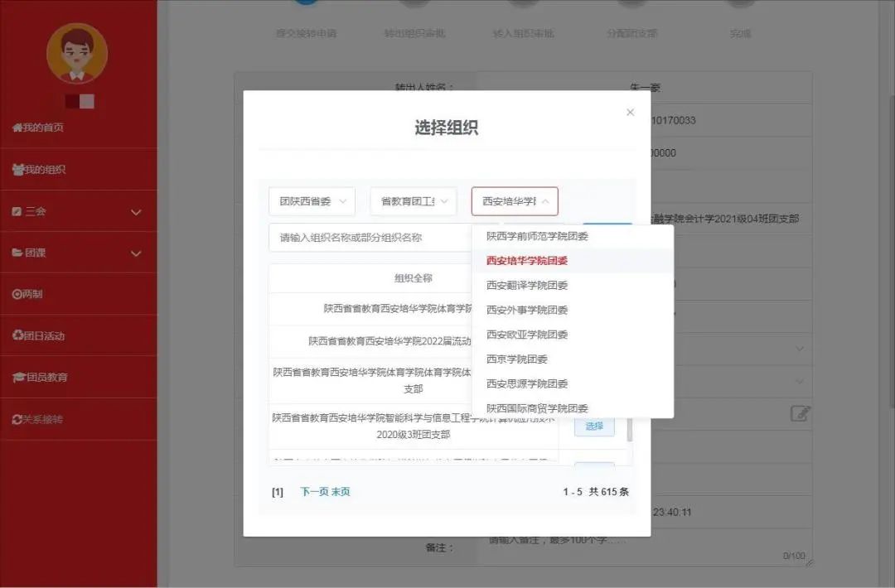Choose 西安外事学院团委 option
The height and width of the screenshot is (588, 895).
(x=527, y=311)
